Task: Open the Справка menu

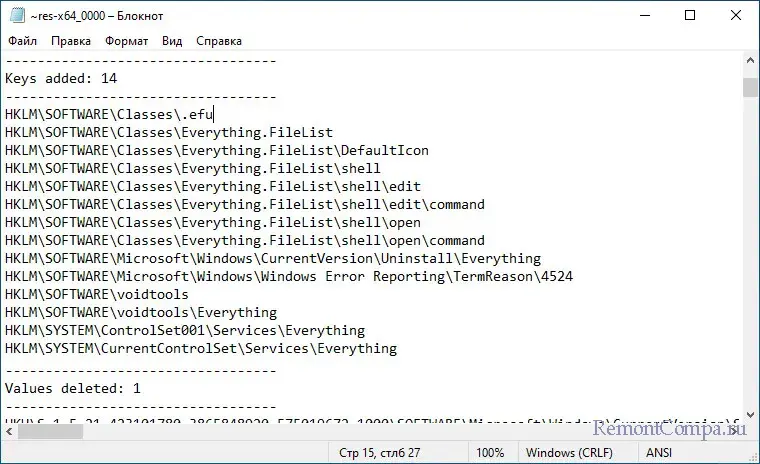Action: click(x=219, y=41)
